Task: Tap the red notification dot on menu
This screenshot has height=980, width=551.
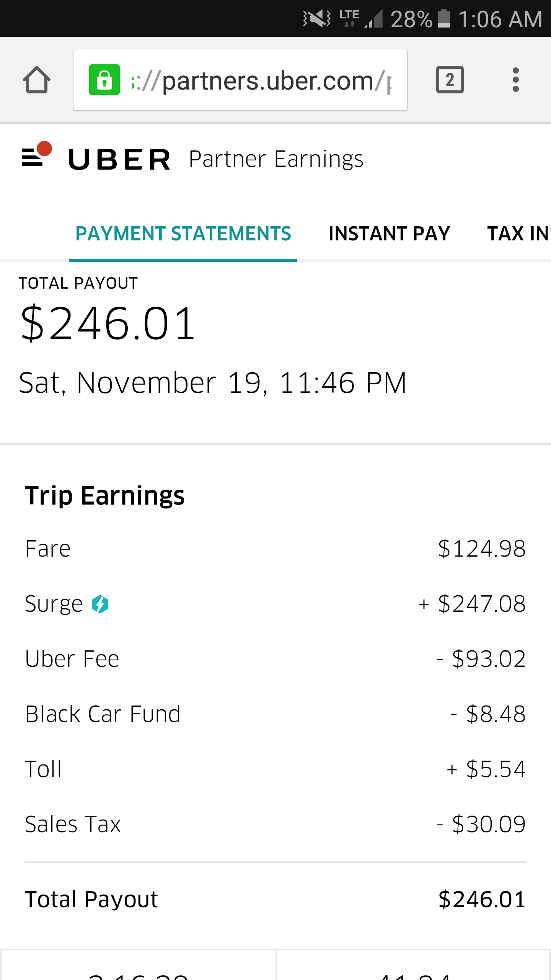Action: pyautogui.click(x=44, y=149)
